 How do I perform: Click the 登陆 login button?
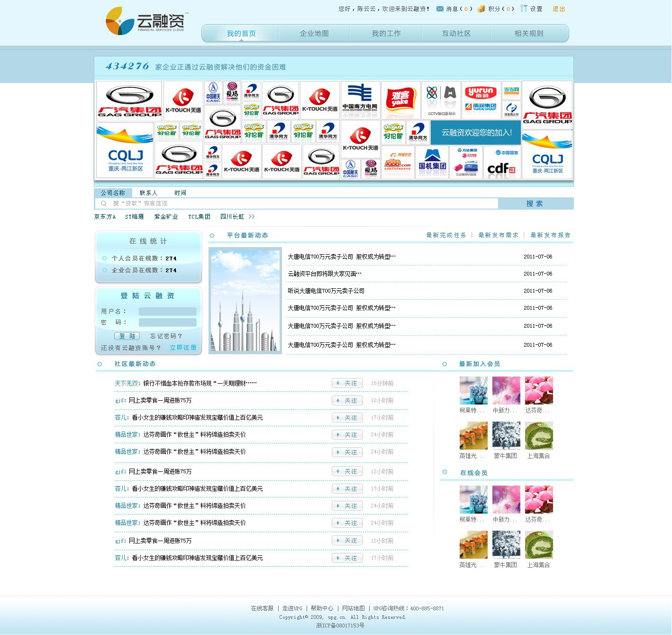[x=127, y=336]
